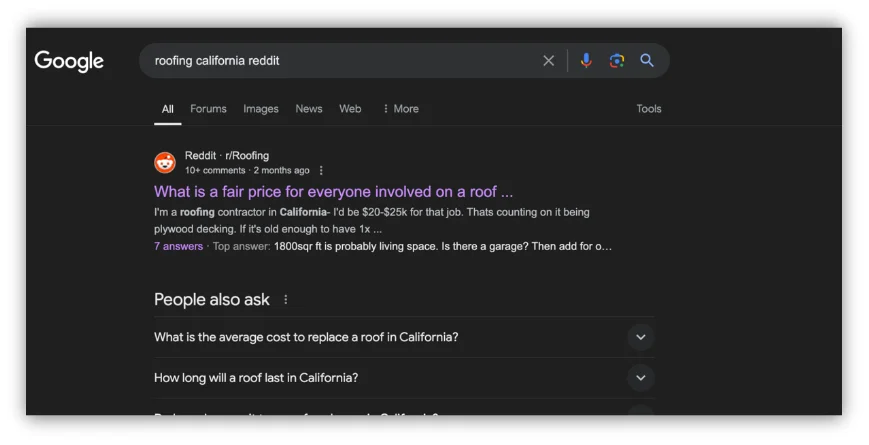This screenshot has height=445, width=869.
Task: Expand How long will a roof last question
Action: point(641,378)
